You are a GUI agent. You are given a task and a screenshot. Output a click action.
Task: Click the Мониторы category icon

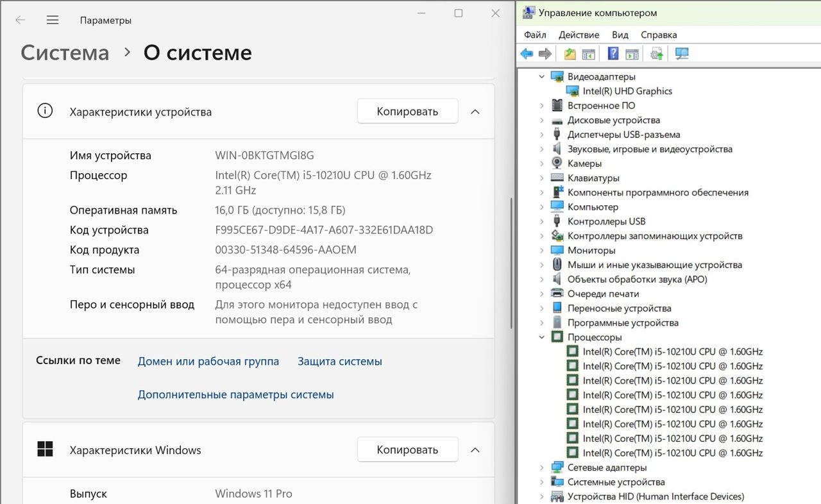point(557,251)
